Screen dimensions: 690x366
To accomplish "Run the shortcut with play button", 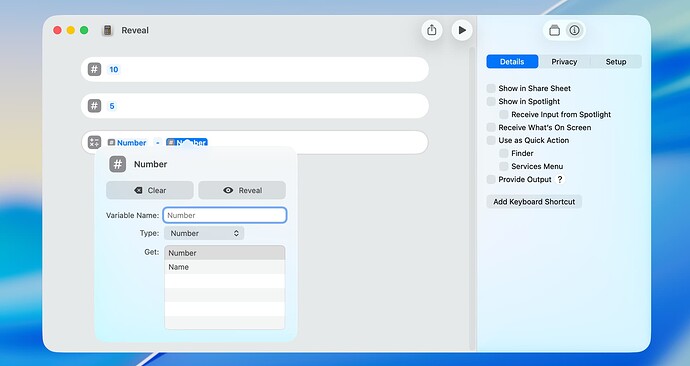I will 462,30.
